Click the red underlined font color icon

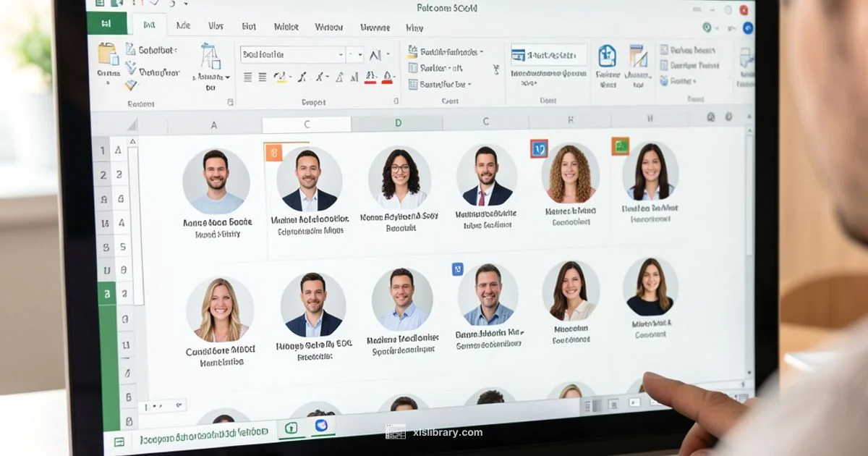(370, 77)
